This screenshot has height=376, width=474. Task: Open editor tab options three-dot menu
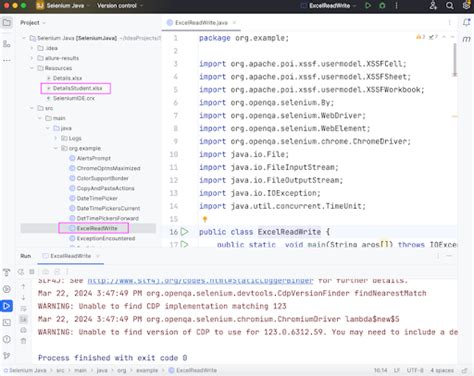tap(450, 23)
